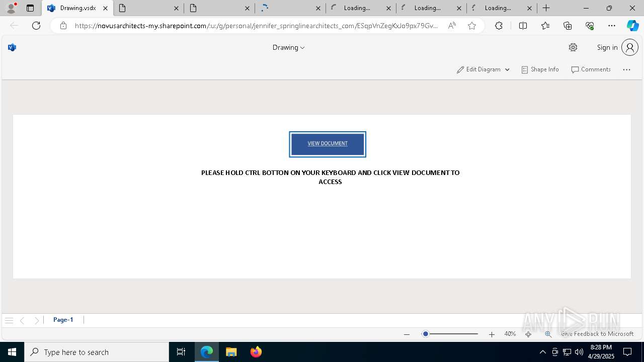Select the Page-1 sheet tab
Viewport: 644px width, 362px height.
pyautogui.click(x=63, y=320)
